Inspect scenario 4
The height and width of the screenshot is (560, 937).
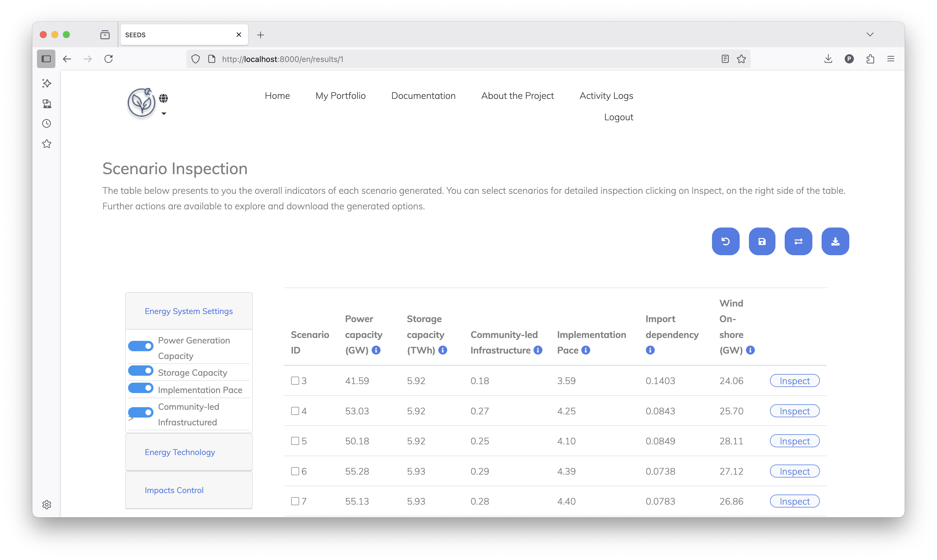795,411
